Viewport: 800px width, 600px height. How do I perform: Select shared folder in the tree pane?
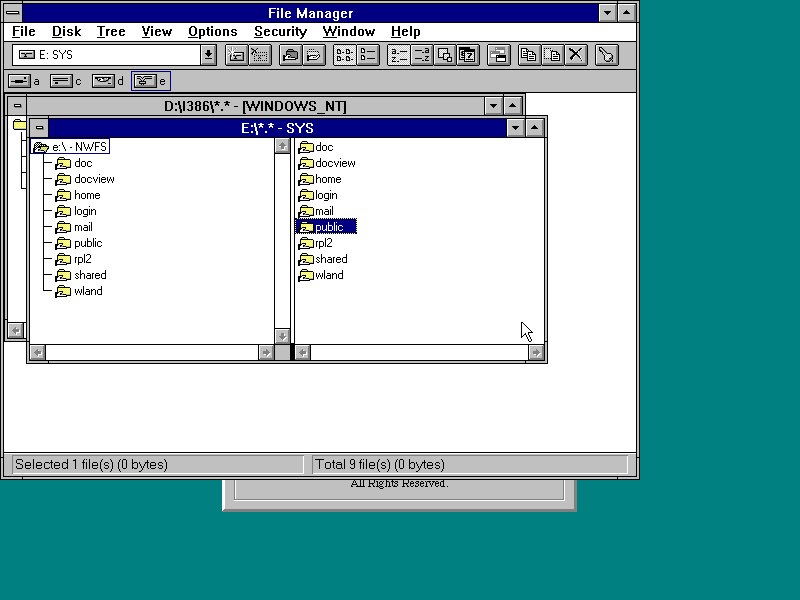81,275
